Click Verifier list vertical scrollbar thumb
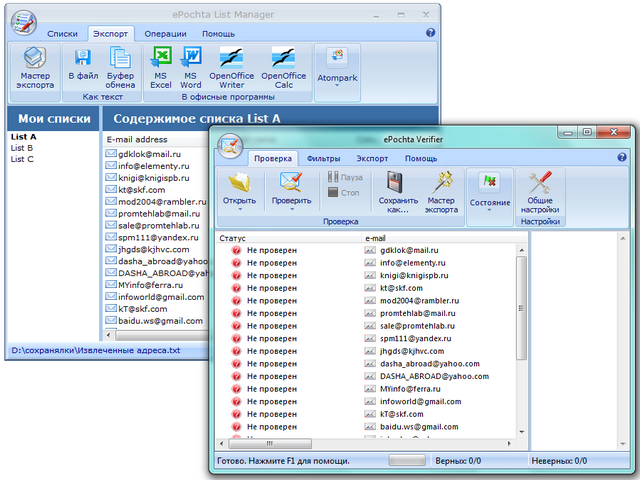This screenshot has height=480, width=640. [521, 308]
